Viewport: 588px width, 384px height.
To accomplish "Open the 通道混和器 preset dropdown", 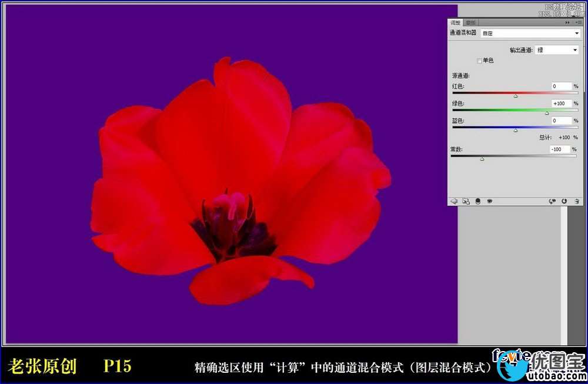I will (530, 34).
